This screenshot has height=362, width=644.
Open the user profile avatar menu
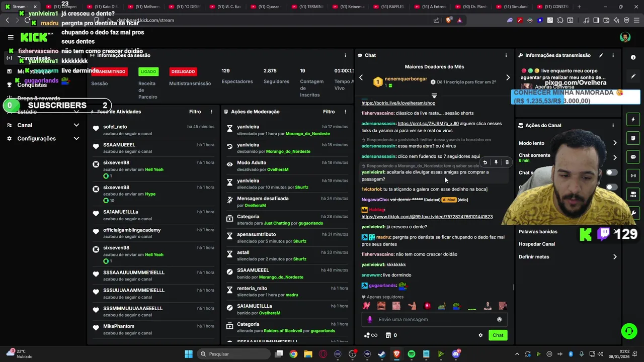click(625, 37)
